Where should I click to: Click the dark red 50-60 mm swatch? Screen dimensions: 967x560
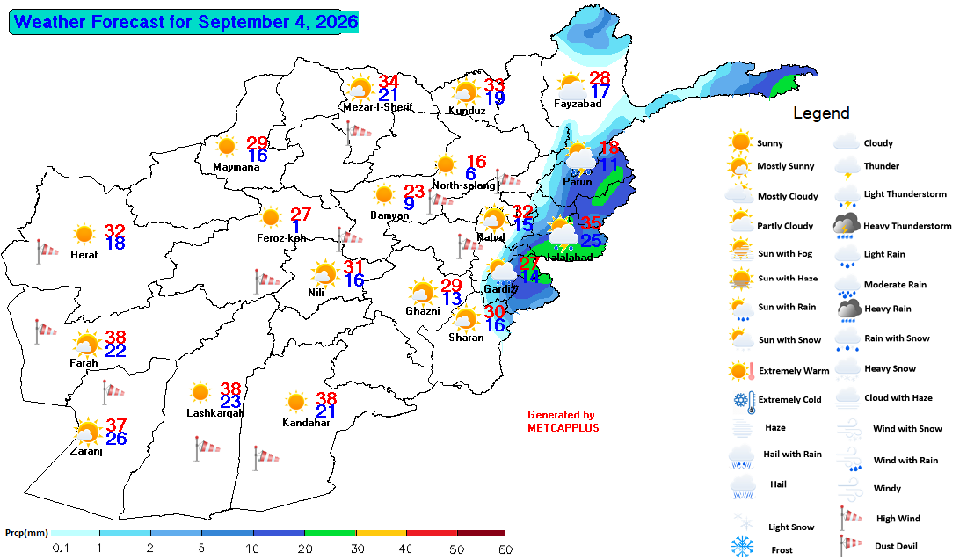tap(481, 533)
